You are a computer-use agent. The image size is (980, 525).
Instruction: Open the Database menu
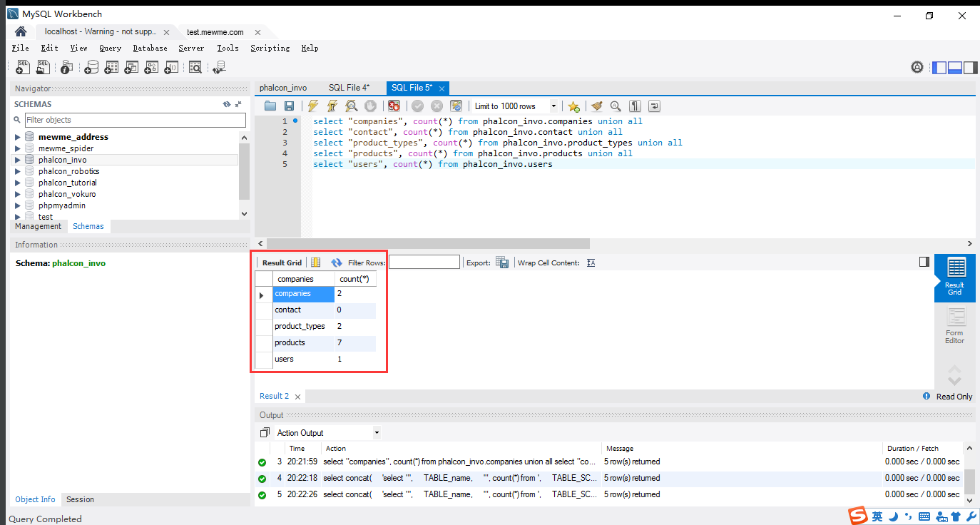coord(150,48)
